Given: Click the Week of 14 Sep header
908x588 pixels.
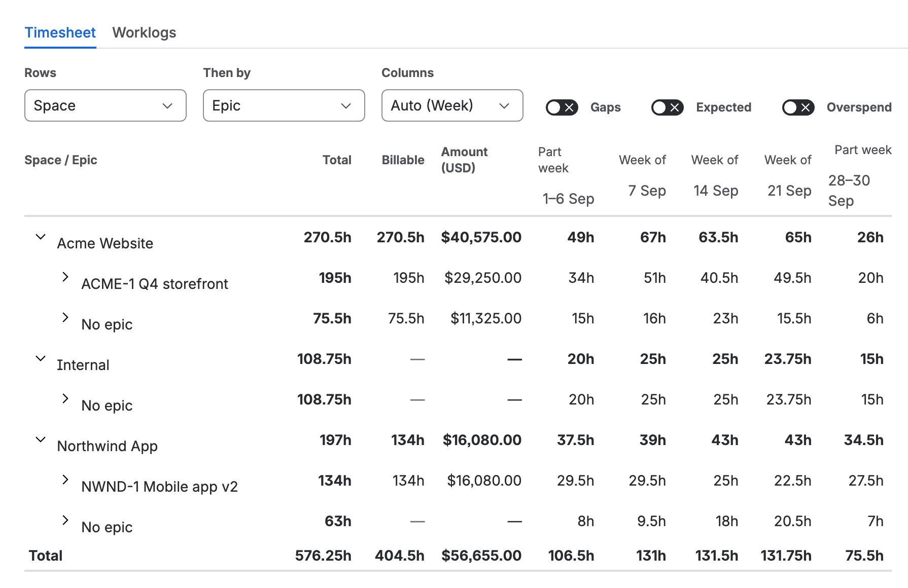Looking at the screenshot, I should pos(715,175).
